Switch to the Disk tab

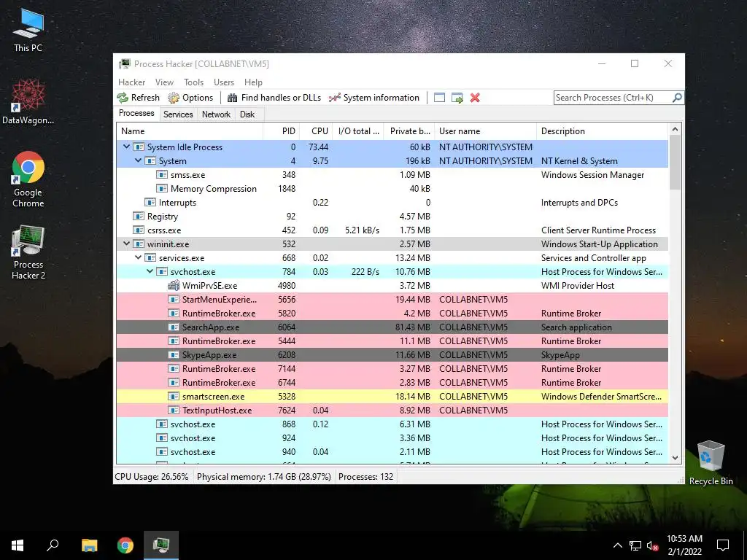point(247,114)
